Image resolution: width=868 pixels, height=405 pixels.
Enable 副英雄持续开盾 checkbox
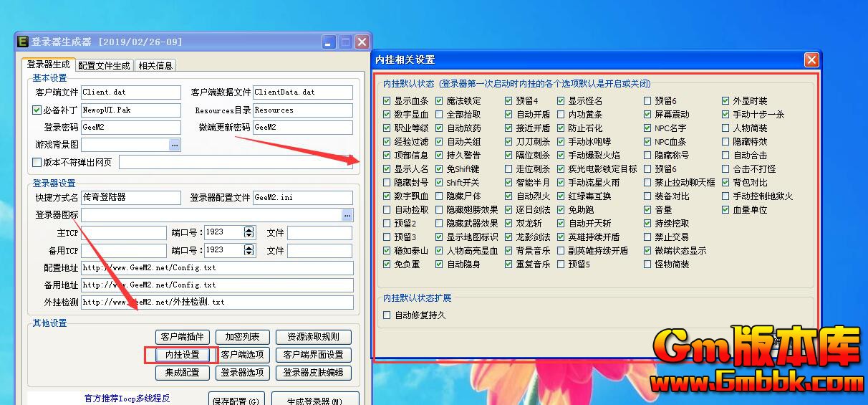562,251
